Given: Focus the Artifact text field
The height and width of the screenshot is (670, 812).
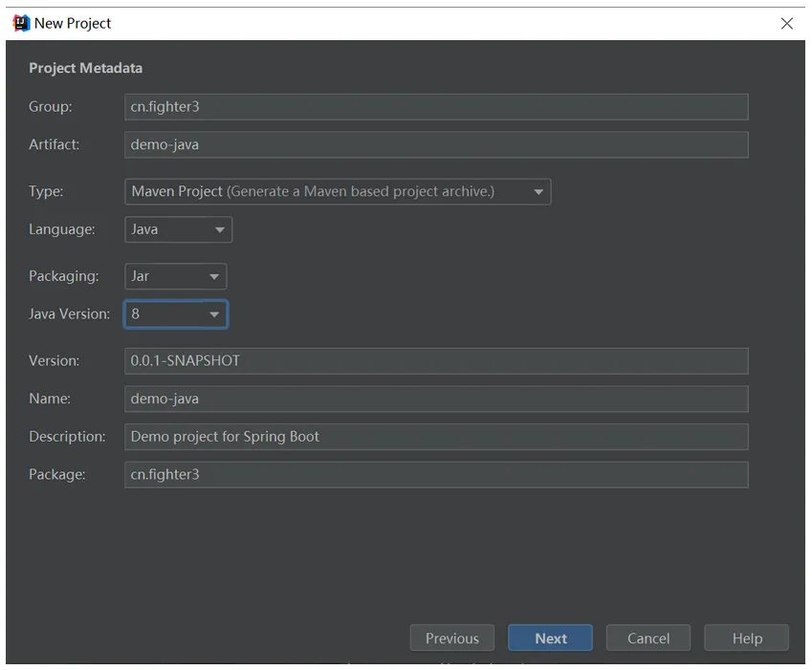Looking at the screenshot, I should (x=436, y=145).
